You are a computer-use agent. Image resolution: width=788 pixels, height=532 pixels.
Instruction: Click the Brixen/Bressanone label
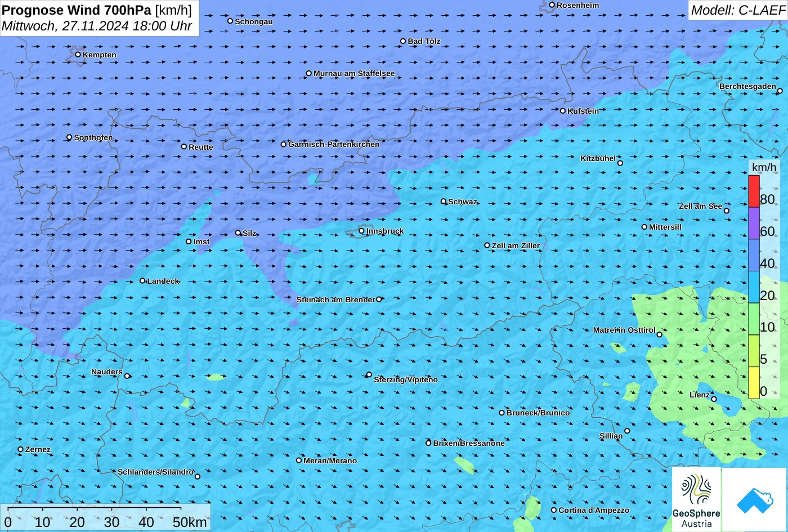pos(469,443)
